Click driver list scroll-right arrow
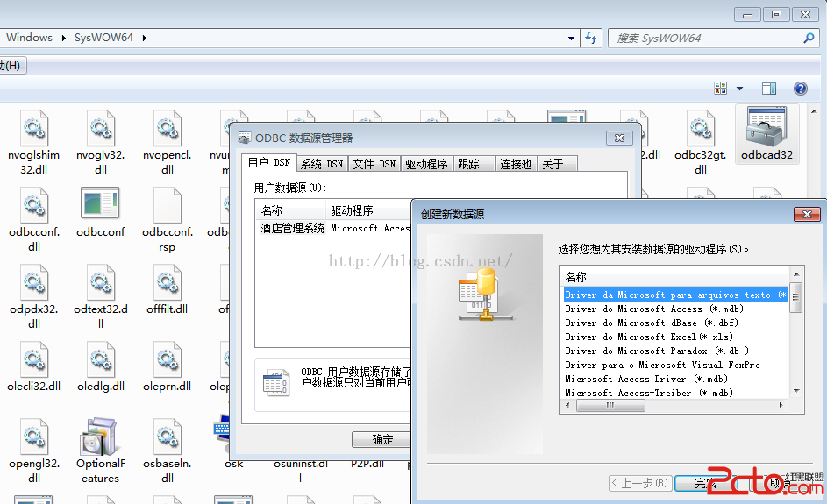827x504 pixels. coord(781,405)
